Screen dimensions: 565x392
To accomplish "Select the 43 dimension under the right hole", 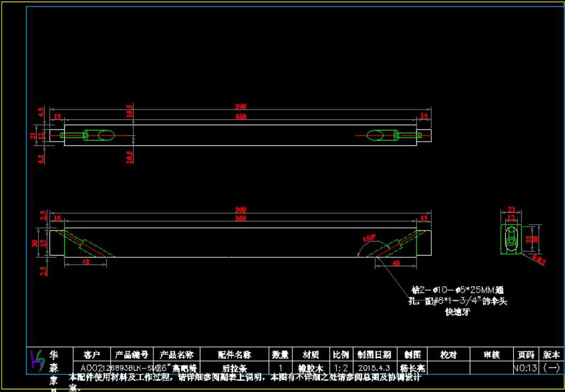I will [396, 263].
